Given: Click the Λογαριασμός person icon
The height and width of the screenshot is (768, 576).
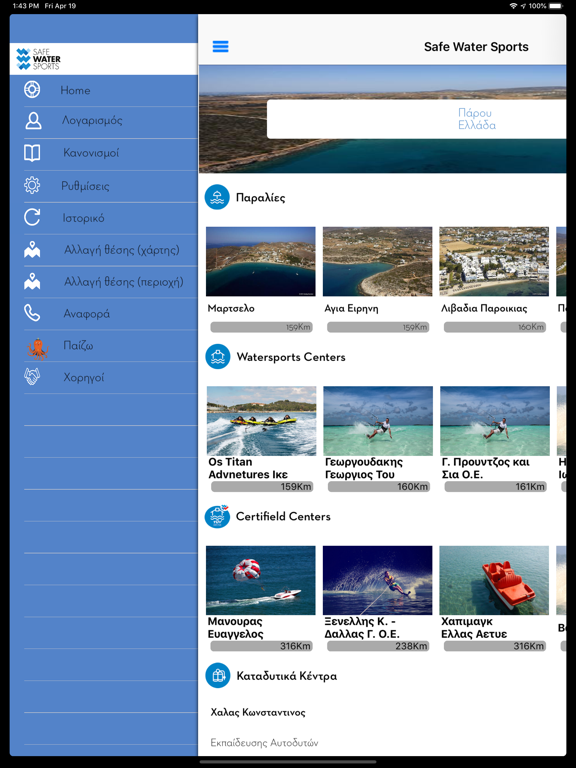Looking at the screenshot, I should point(33,120).
